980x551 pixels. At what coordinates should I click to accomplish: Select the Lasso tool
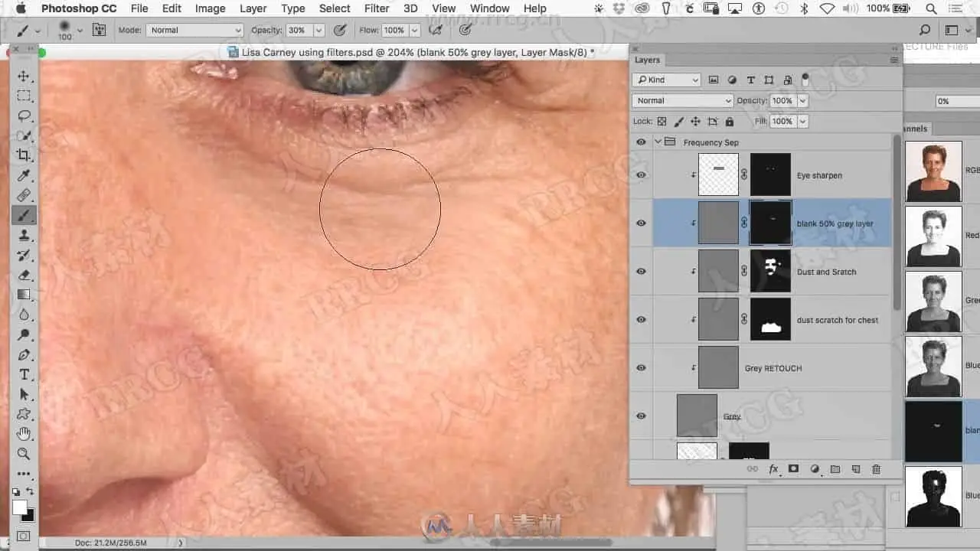pos(24,116)
